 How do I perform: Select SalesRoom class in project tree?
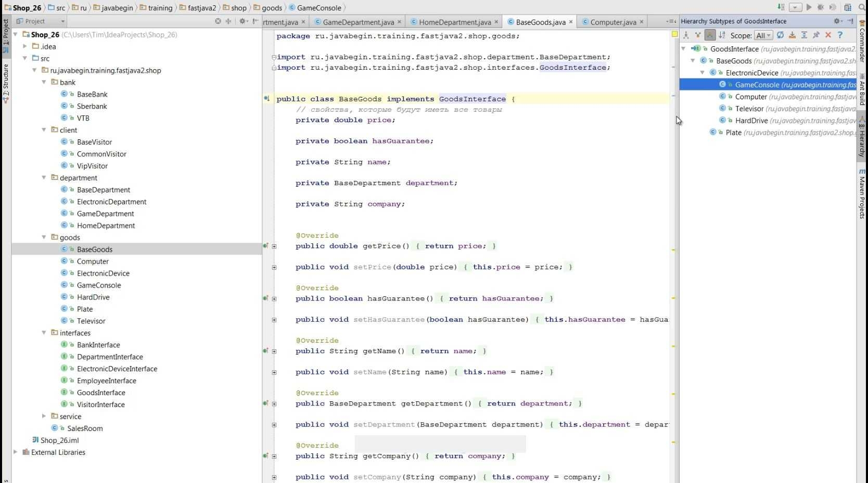click(x=85, y=428)
